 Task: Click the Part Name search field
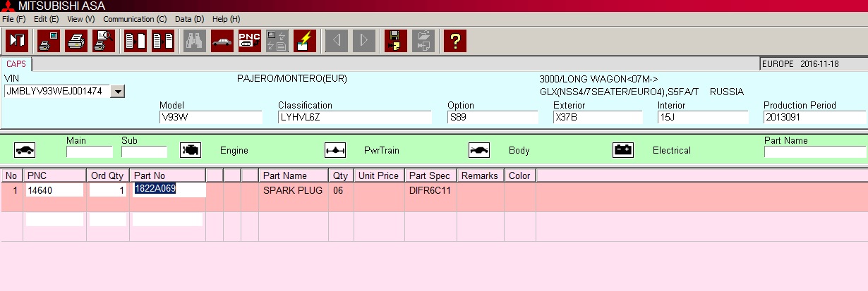pos(814,151)
